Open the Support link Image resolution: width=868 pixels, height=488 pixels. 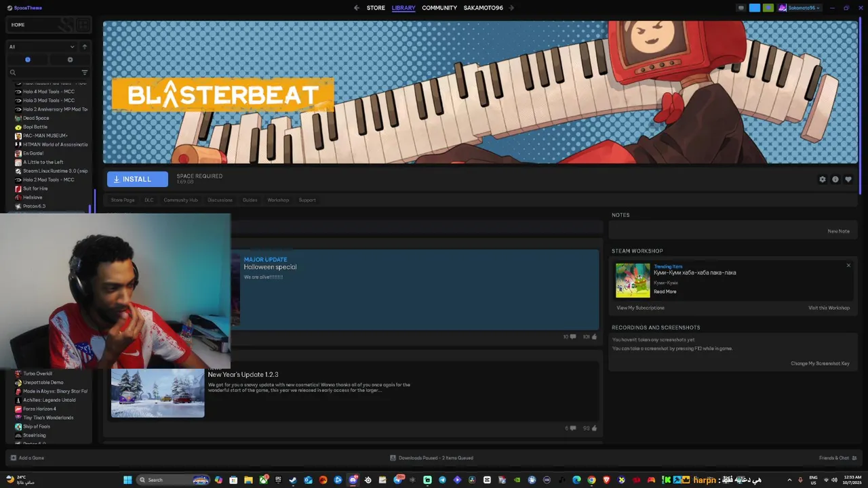click(x=307, y=200)
